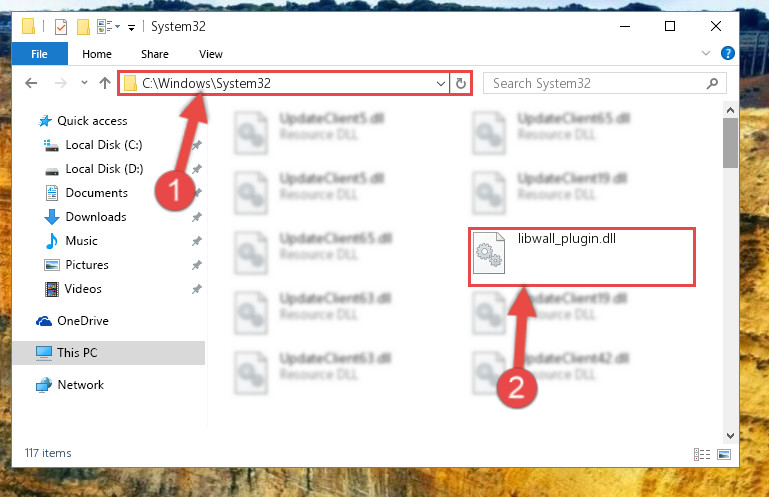Open the recent locations dropdown arrow
The height and width of the screenshot is (497, 769).
84,82
